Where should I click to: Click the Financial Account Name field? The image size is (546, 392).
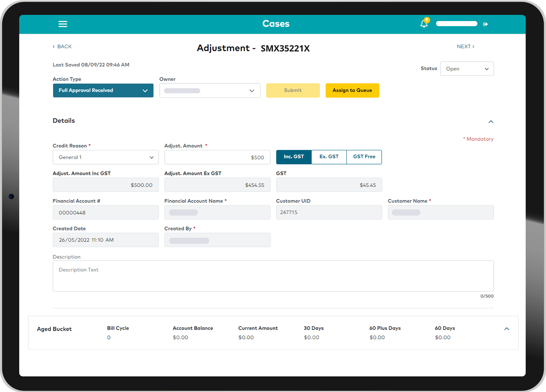[x=217, y=212]
